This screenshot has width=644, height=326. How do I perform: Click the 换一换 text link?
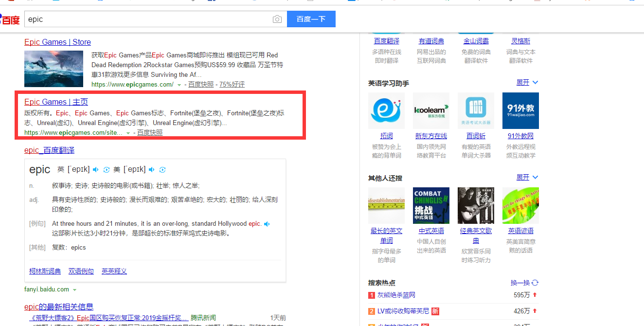coord(520,283)
